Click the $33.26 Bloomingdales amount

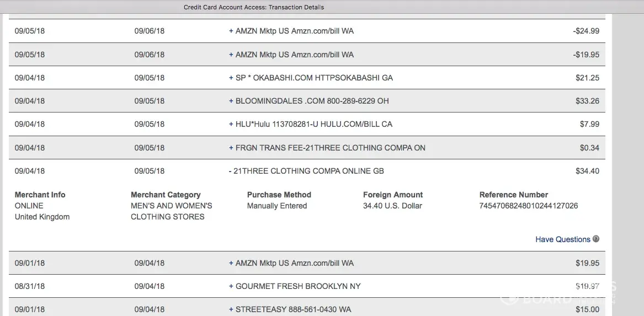(587, 101)
